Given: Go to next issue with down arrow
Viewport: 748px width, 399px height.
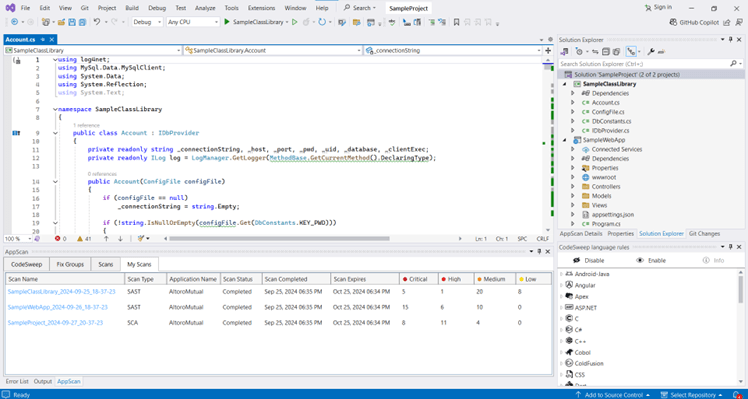Looking at the screenshot, I should [x=120, y=238].
